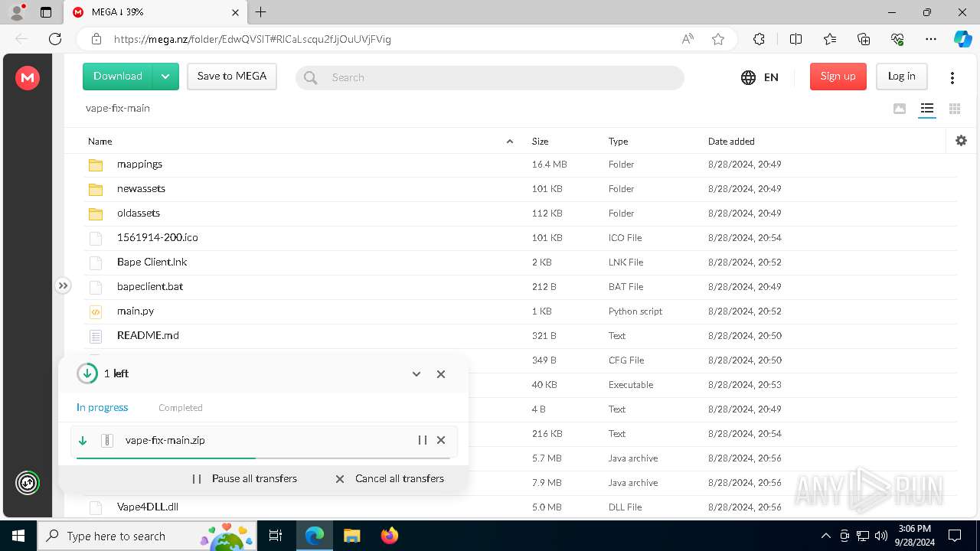
Task: Sort by Date added column
Action: (x=731, y=142)
